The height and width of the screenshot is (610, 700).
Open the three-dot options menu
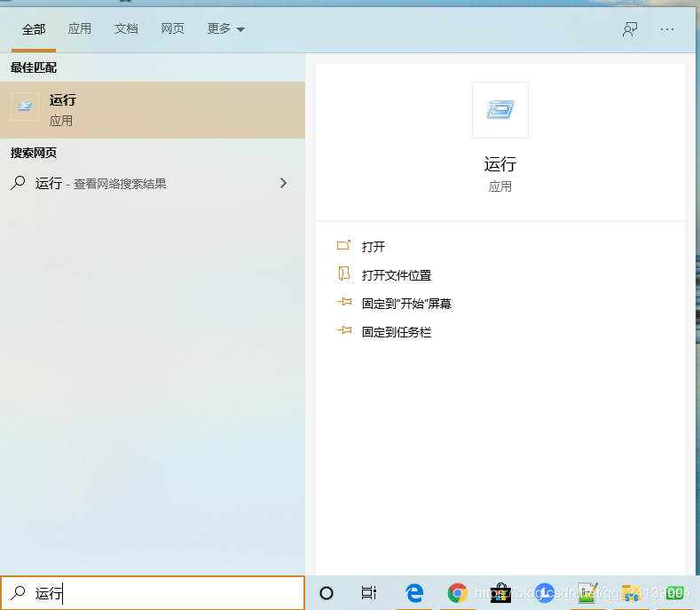coord(667,29)
